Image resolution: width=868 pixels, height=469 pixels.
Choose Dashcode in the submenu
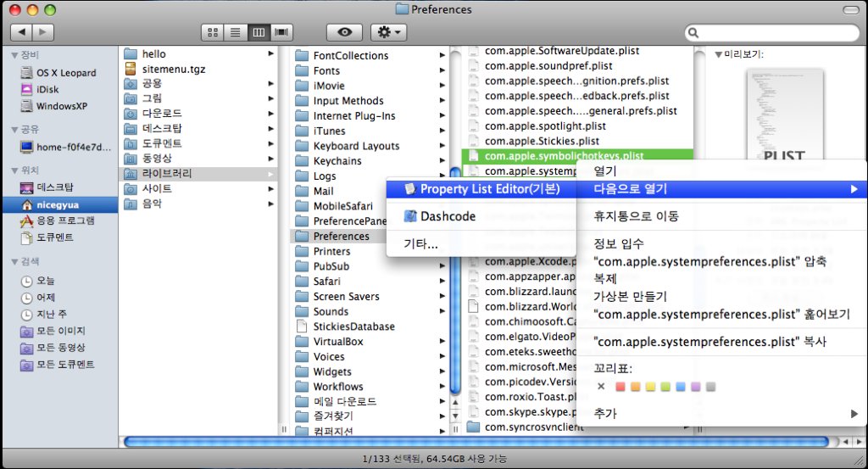coord(481,216)
